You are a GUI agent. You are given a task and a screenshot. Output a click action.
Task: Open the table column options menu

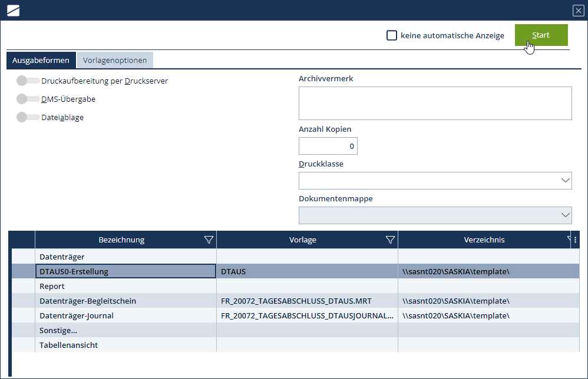tap(575, 240)
